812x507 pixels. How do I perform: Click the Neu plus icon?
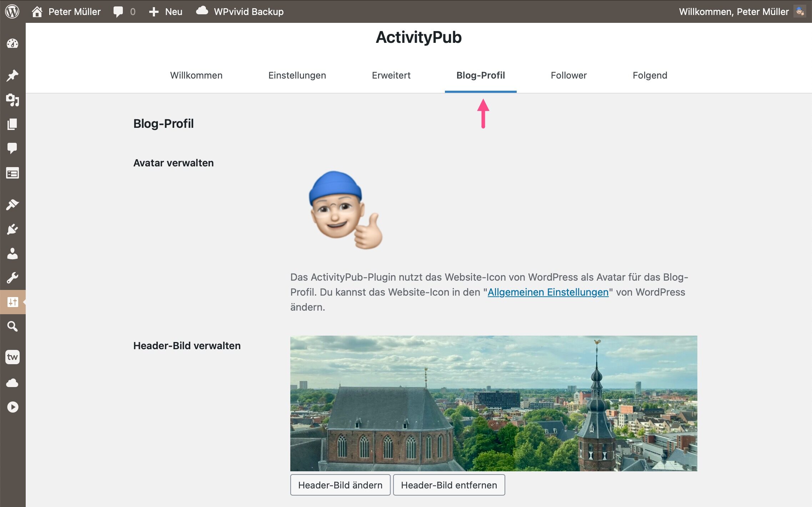click(154, 12)
